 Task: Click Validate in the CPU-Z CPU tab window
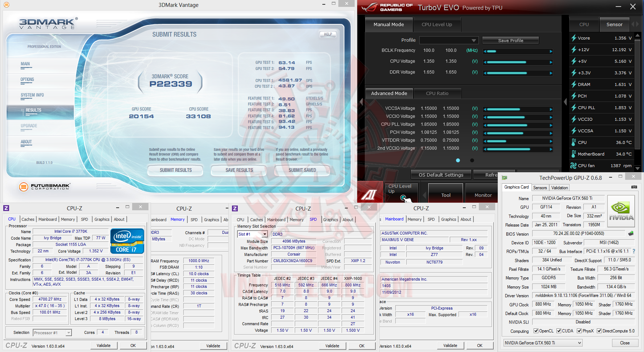tap(103, 345)
